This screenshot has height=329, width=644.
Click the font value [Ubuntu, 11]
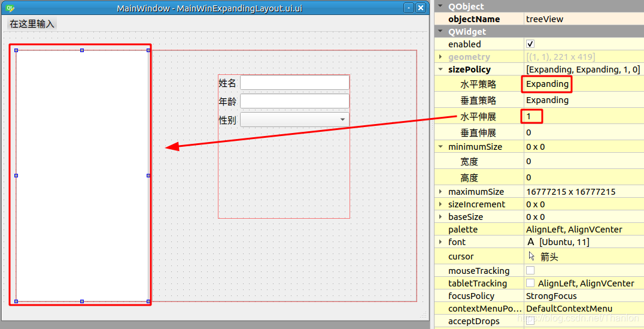pos(564,242)
